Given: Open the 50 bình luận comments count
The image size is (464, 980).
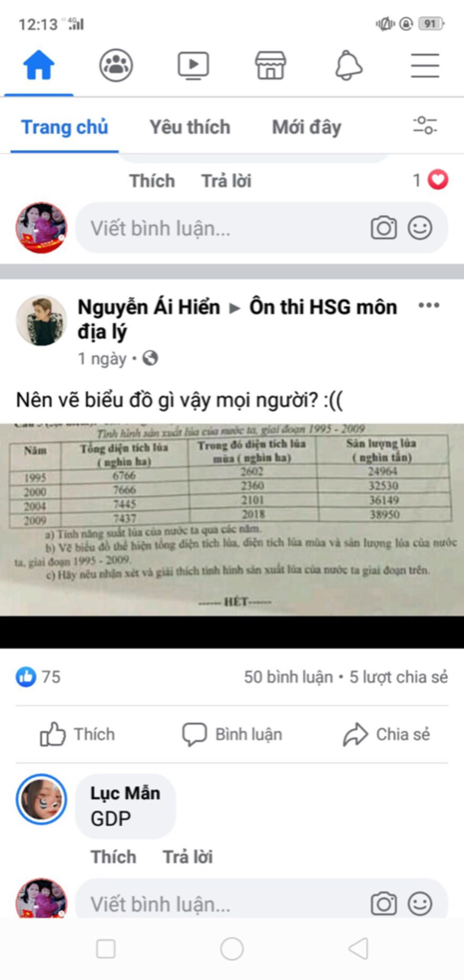Looking at the screenshot, I should pyautogui.click(x=289, y=677).
